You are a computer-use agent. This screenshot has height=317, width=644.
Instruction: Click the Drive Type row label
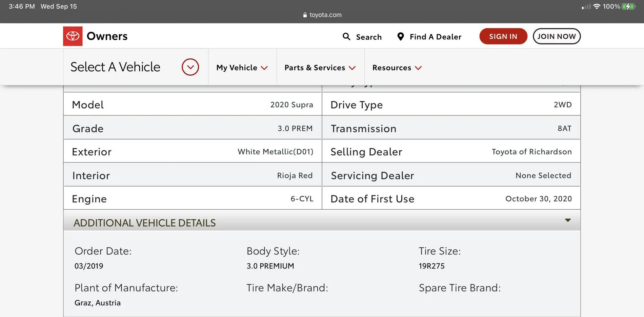(357, 105)
